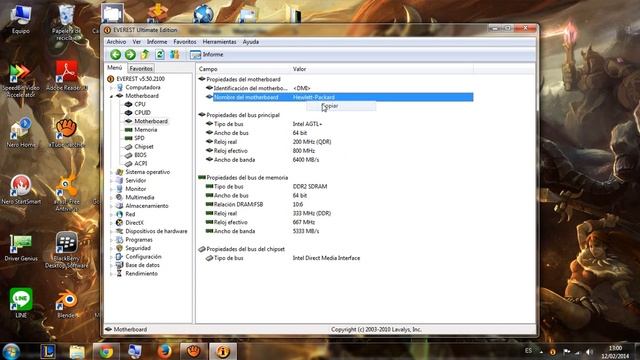Select the CPU tree item
640x360 pixels.
tap(140, 104)
